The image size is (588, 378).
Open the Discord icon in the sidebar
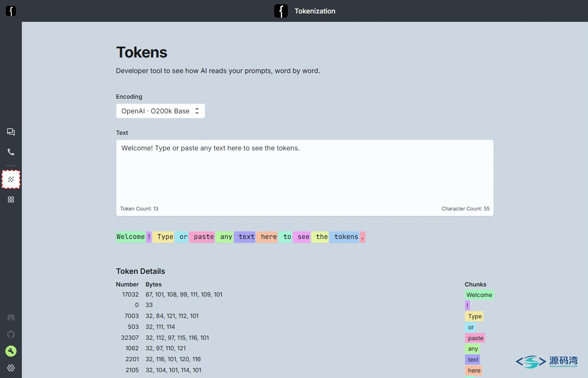point(11,318)
